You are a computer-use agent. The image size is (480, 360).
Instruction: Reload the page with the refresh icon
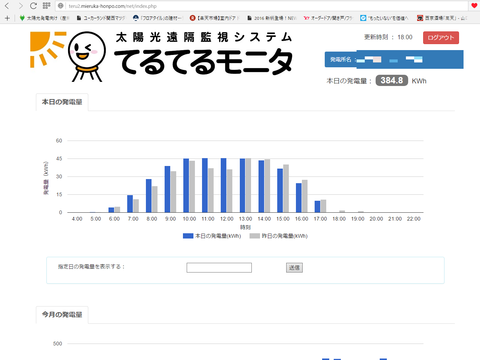(33, 6)
